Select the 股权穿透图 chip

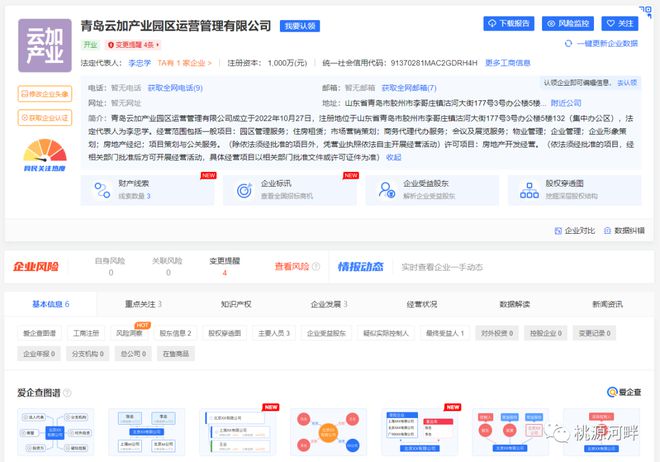pyautogui.click(x=224, y=333)
